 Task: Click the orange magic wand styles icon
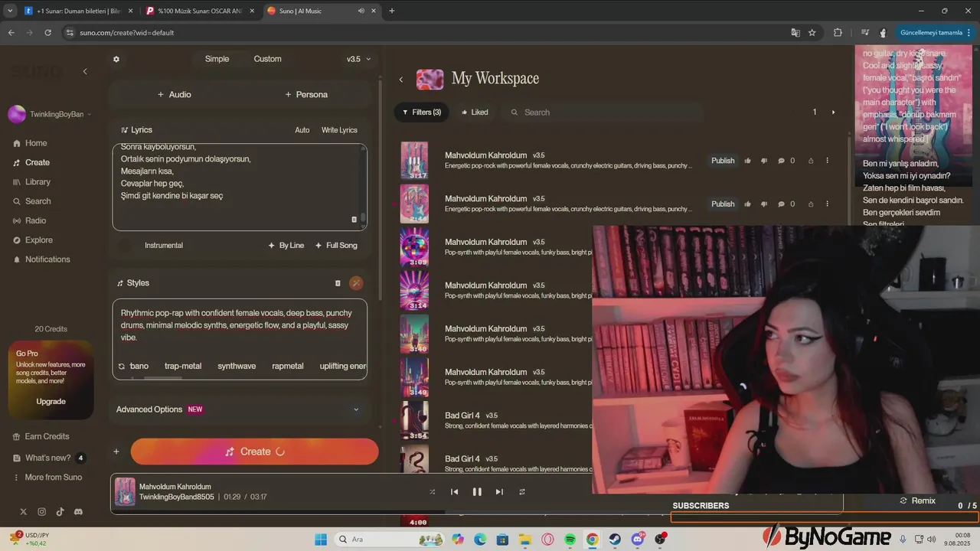click(356, 283)
